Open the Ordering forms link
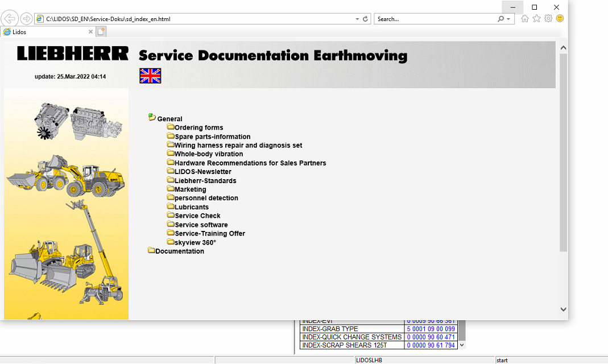 (x=199, y=127)
